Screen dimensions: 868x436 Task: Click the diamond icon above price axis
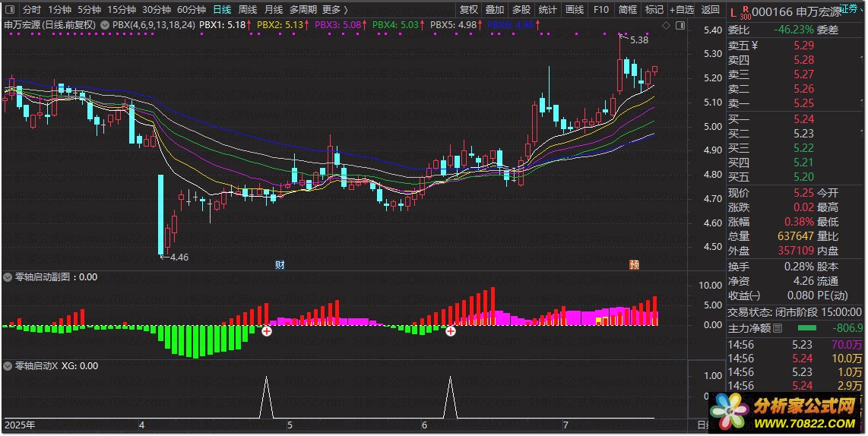coord(667,26)
